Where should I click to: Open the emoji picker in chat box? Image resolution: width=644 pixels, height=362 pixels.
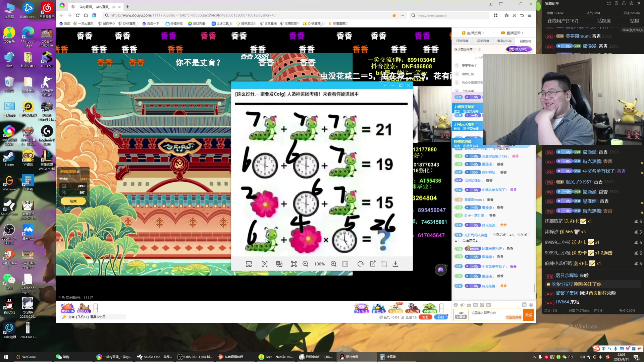point(455,305)
